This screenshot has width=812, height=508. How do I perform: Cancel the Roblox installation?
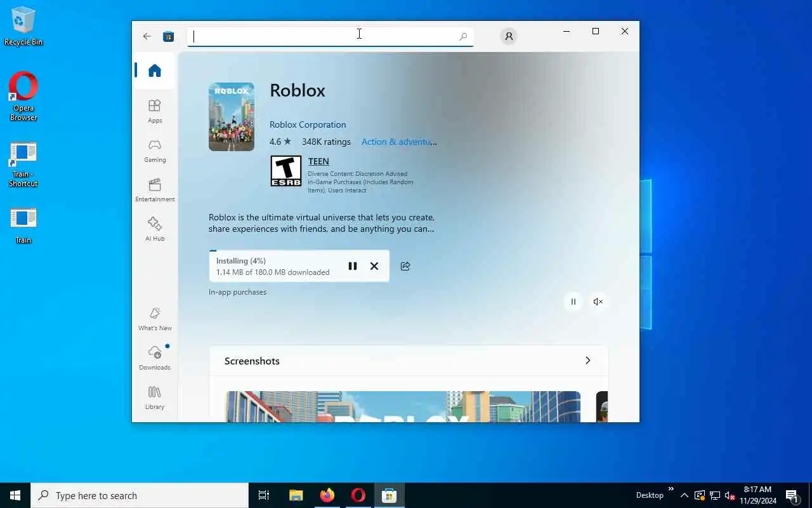click(x=374, y=266)
